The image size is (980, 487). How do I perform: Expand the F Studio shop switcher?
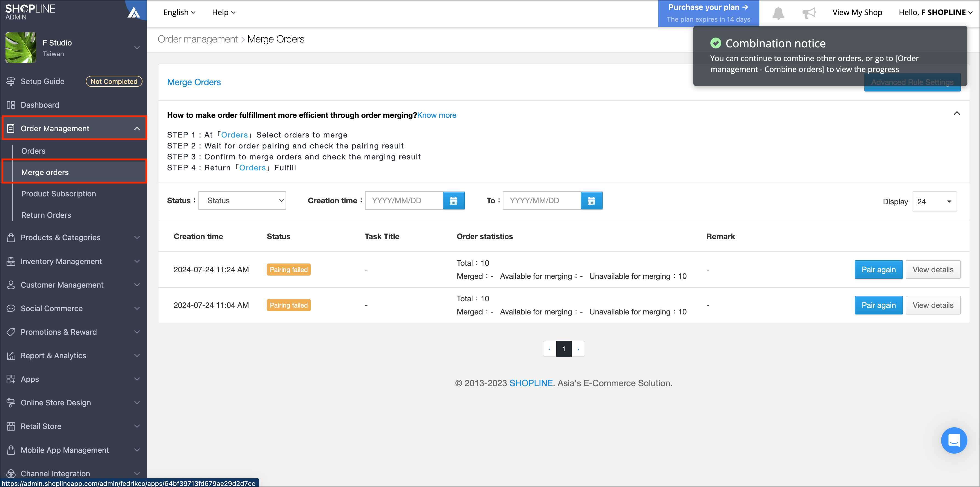pyautogui.click(x=137, y=47)
